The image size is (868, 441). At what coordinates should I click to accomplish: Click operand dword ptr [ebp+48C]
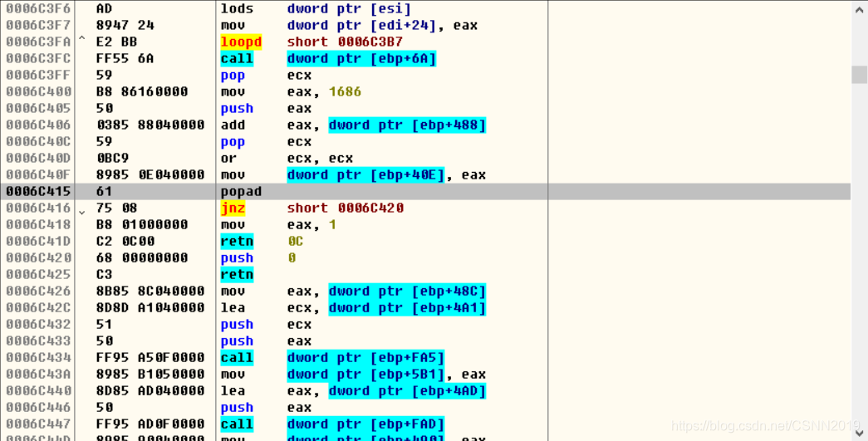click(408, 291)
